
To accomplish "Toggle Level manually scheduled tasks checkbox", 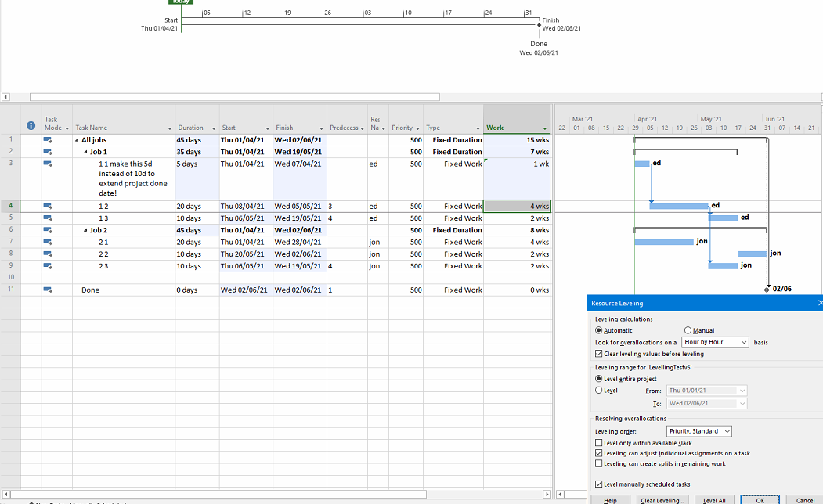I will pos(598,484).
